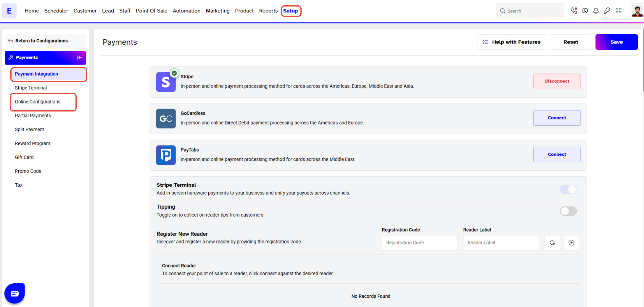Collapse the Payments sidebar arrow icon

coord(80,58)
